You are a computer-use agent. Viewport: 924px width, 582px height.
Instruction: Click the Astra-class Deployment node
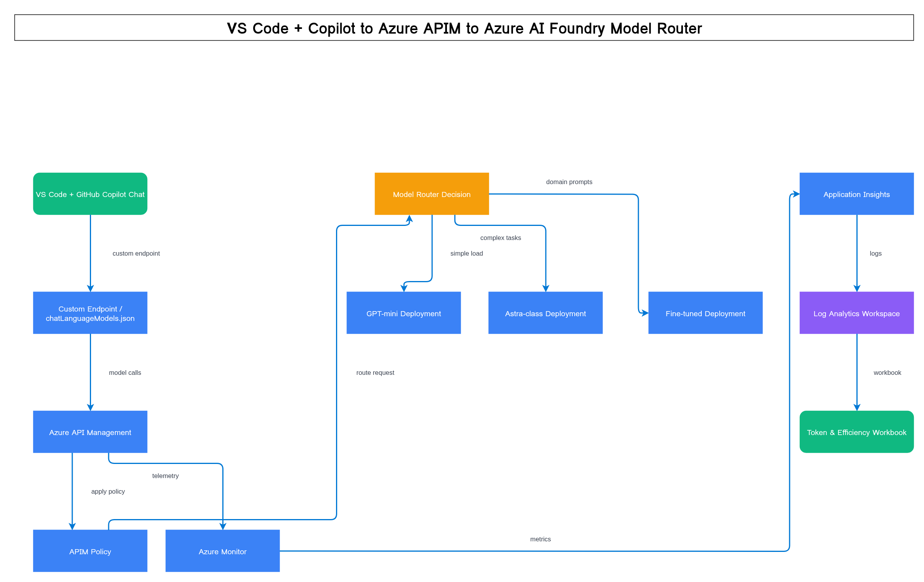[x=545, y=313]
